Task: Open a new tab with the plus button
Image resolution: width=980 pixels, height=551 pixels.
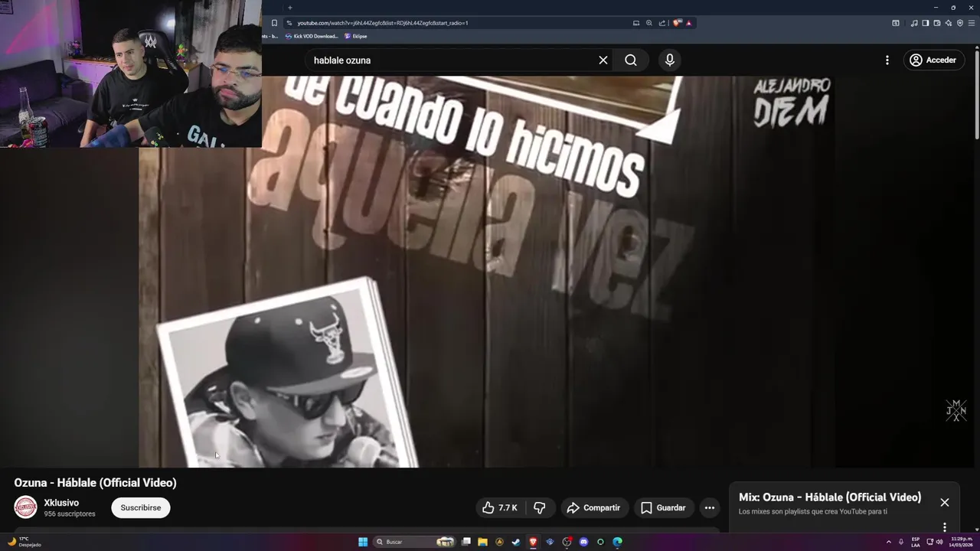Action: click(x=289, y=8)
